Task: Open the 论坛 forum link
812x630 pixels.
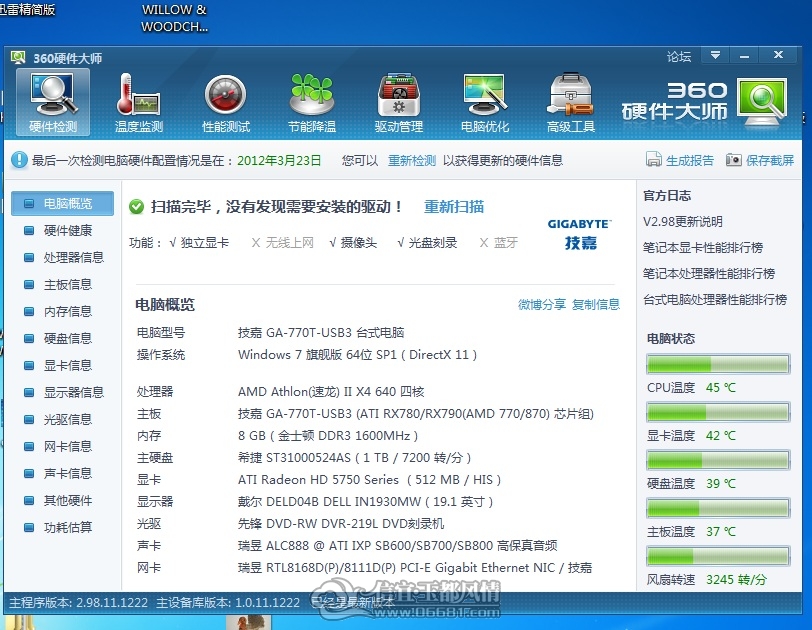Action: pyautogui.click(x=679, y=56)
